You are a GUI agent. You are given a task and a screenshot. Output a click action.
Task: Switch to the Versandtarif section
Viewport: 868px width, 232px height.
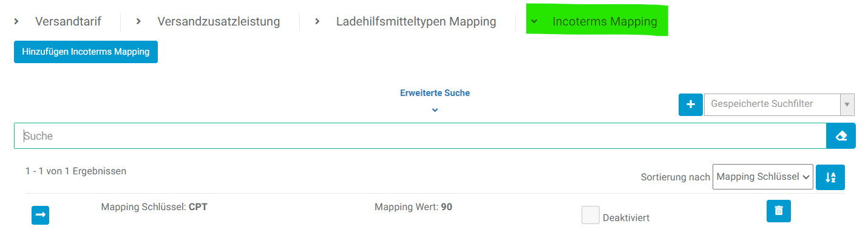[x=68, y=21]
